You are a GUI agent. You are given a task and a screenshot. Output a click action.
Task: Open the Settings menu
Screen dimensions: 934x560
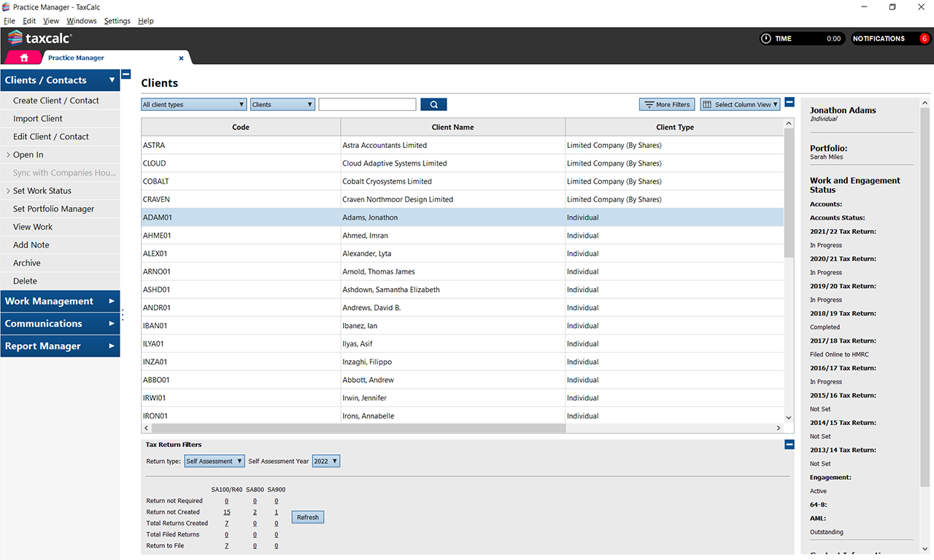point(117,21)
